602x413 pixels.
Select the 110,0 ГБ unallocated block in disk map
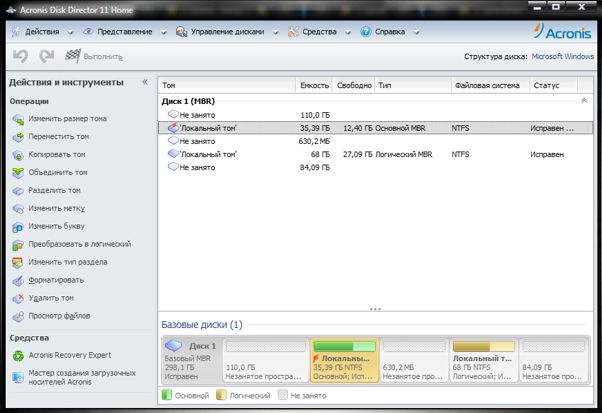[266, 360]
